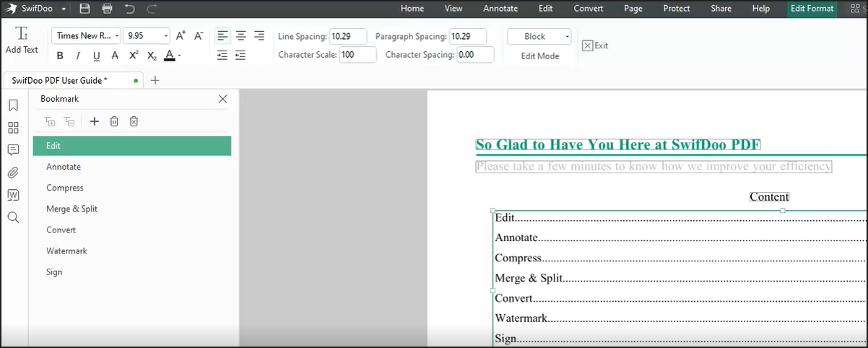Click the collapse bookmarks icon
Viewport: 868px width, 348px height.
[69, 121]
